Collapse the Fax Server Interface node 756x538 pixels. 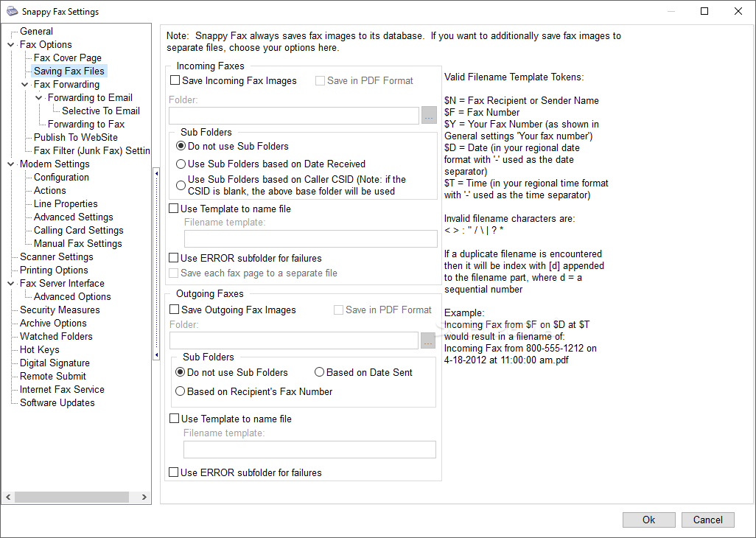pos(11,284)
